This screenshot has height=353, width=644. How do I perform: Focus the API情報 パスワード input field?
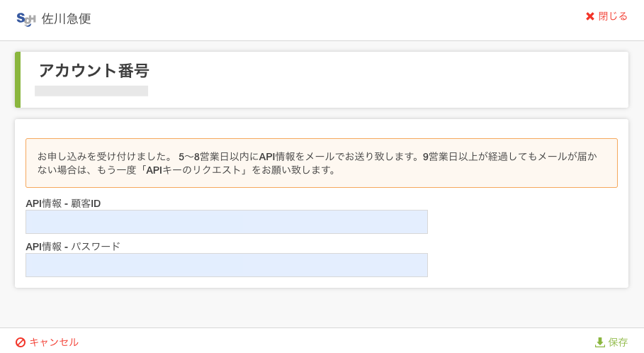(227, 265)
